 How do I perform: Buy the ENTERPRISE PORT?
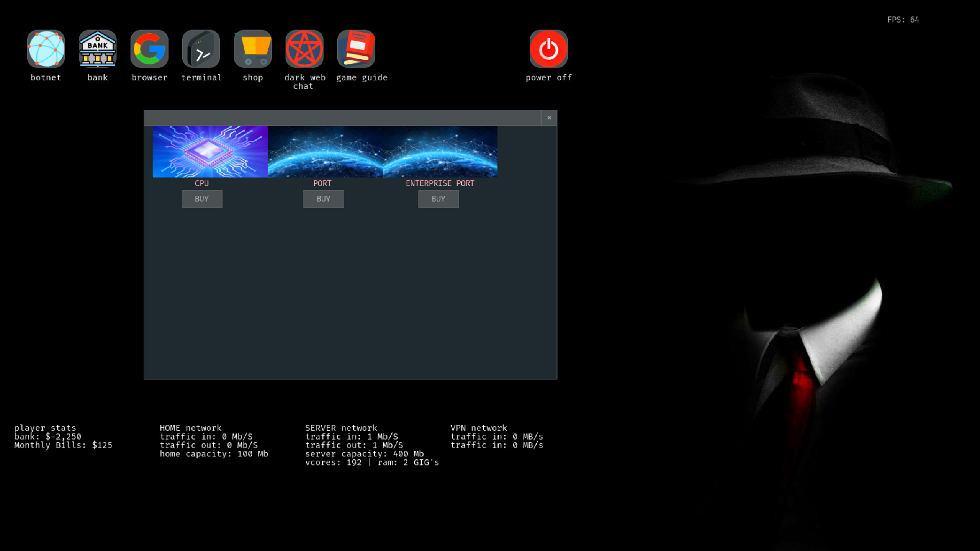coord(438,199)
